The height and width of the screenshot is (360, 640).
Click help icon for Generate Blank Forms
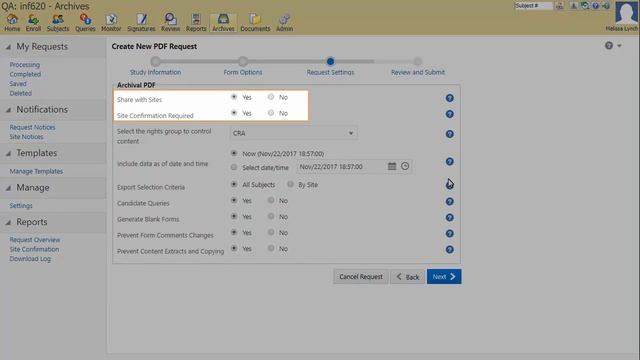click(x=449, y=218)
